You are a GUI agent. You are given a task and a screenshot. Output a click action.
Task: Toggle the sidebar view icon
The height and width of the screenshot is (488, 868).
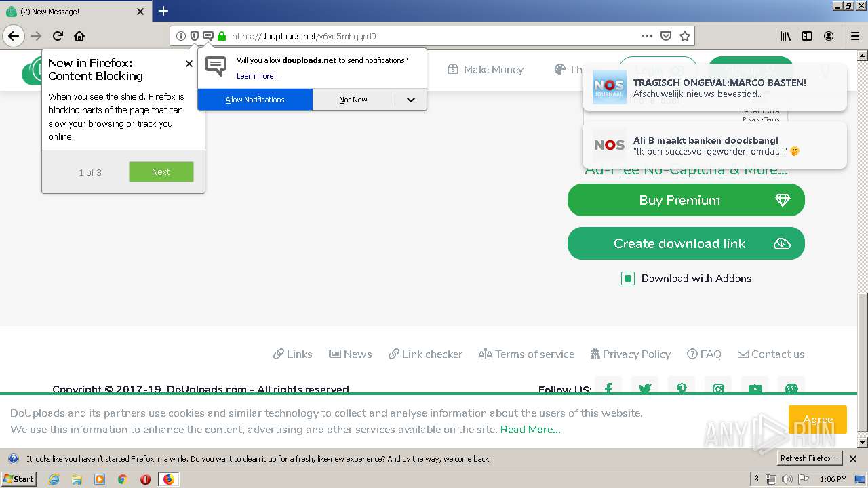click(x=807, y=36)
